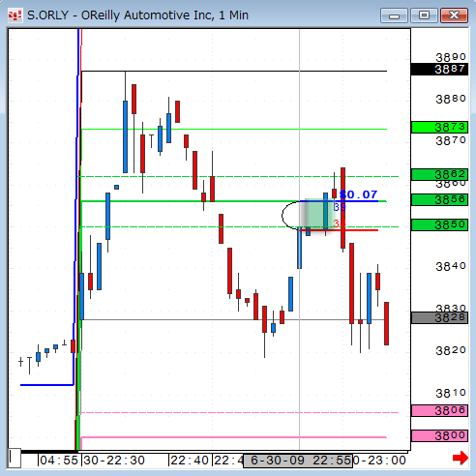Maximize the S.ORLY chart window
This screenshot has height=476, width=476.
coord(424,15)
